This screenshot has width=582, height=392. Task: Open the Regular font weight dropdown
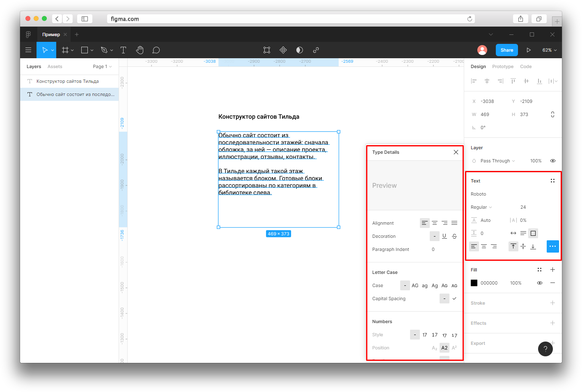[481, 207]
